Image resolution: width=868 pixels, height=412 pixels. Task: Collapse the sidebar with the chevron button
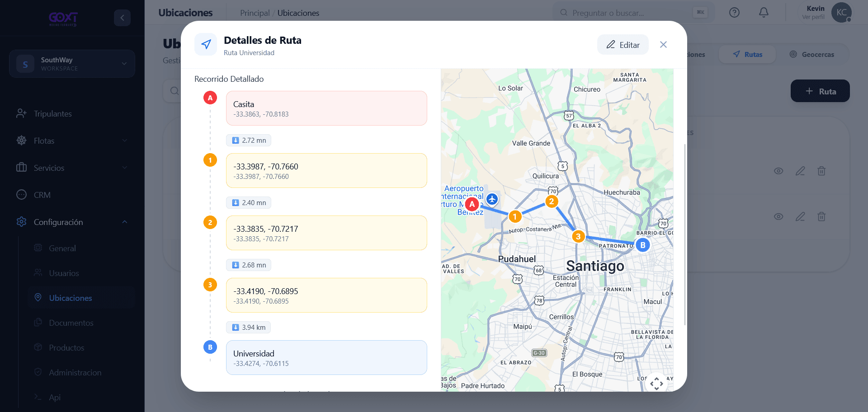pos(122,18)
